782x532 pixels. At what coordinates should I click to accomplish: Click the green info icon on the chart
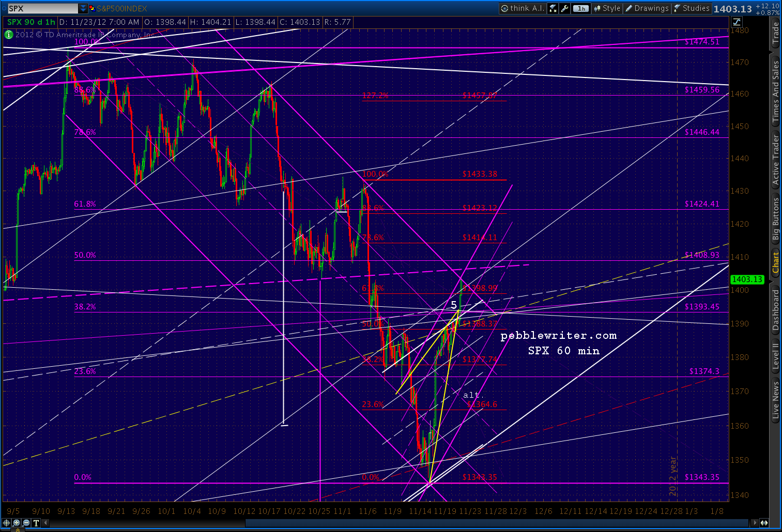click(x=8, y=35)
